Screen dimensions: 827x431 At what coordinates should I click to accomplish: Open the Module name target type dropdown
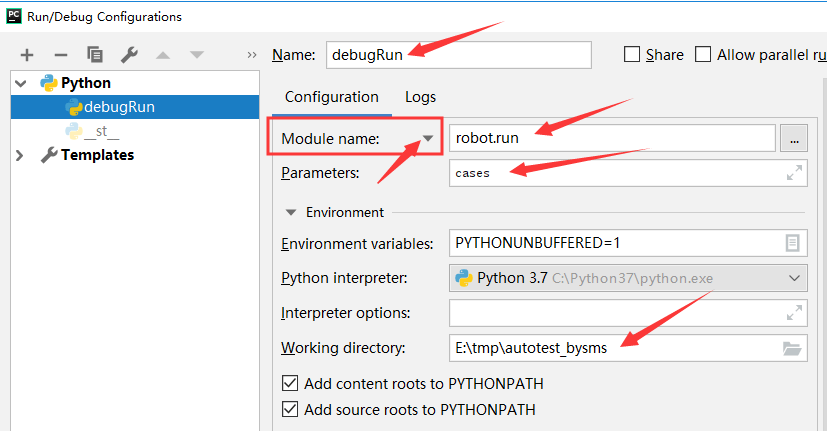[428, 139]
